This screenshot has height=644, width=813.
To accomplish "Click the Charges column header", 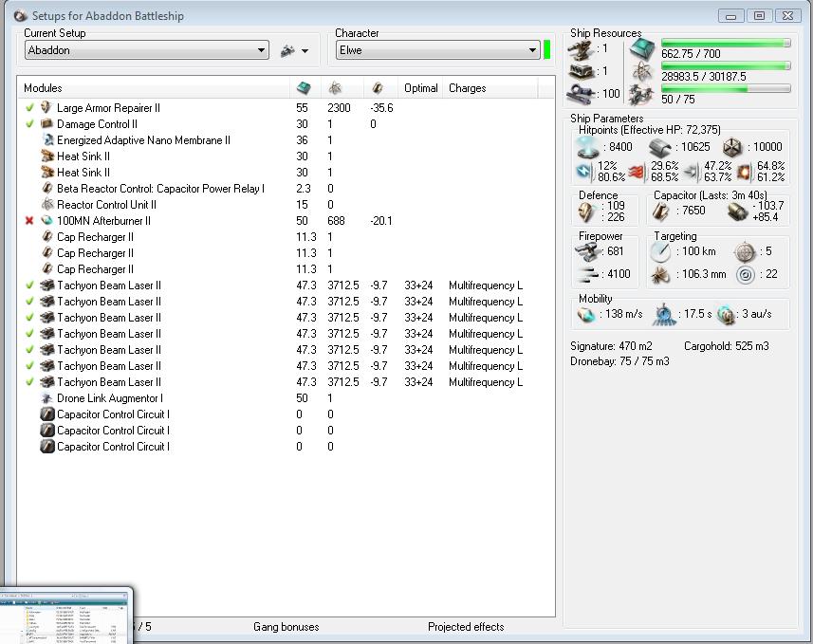I will click(x=467, y=88).
